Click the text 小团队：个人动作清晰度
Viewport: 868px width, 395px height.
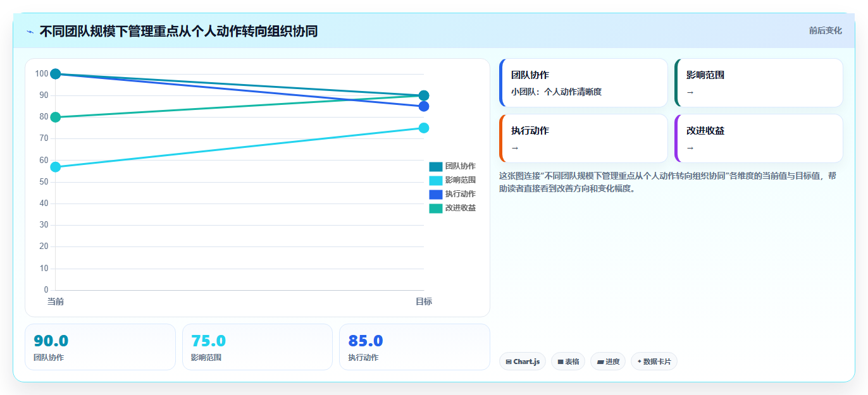tap(556, 92)
